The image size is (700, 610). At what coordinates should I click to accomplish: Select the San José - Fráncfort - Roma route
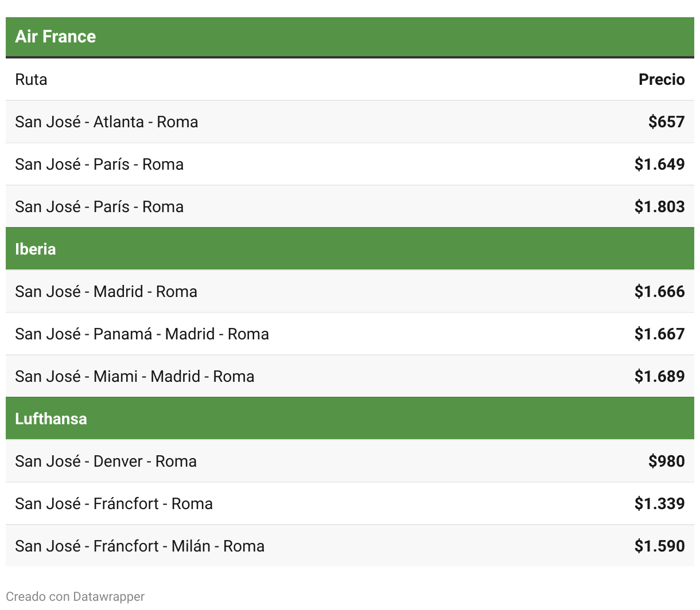coord(114,503)
